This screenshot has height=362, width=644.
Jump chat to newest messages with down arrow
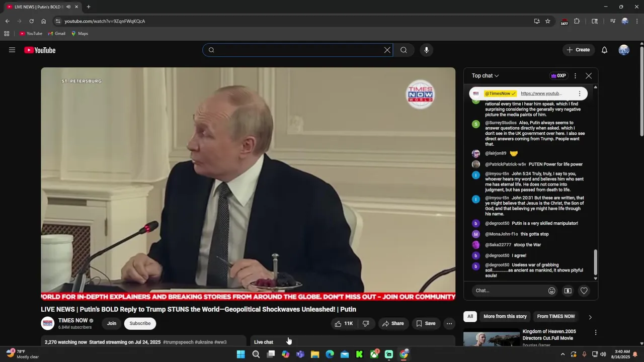(595, 279)
